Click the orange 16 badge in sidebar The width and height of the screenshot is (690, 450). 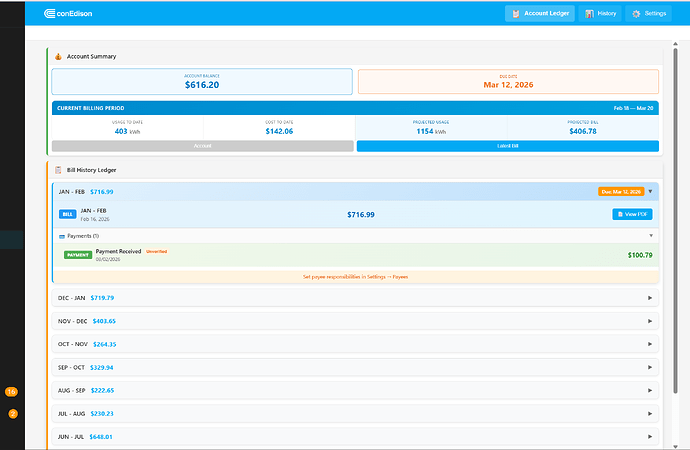point(11,391)
